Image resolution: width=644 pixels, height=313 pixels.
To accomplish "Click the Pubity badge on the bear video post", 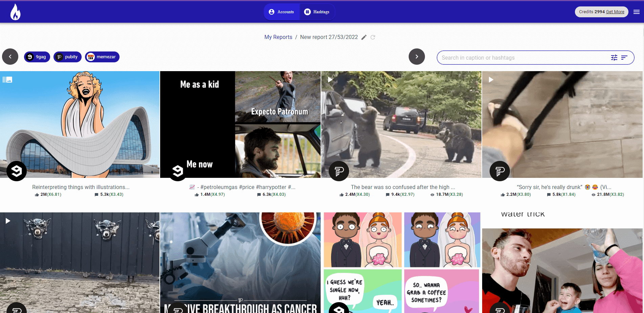I will pos(338,171).
